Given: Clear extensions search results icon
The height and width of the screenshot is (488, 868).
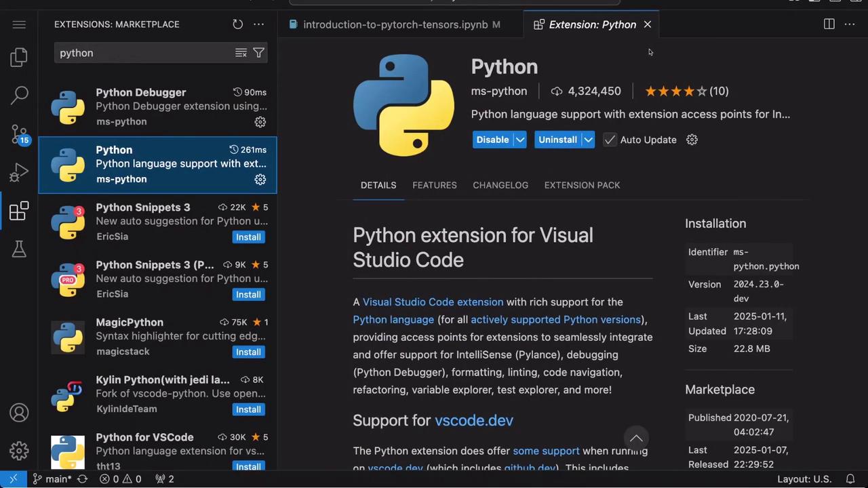Looking at the screenshot, I should tap(241, 53).
